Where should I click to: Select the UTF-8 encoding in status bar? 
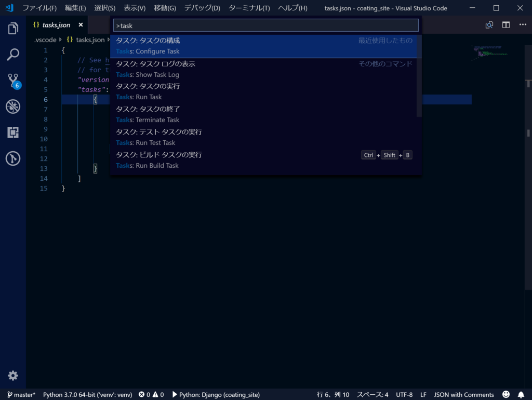[404, 395]
